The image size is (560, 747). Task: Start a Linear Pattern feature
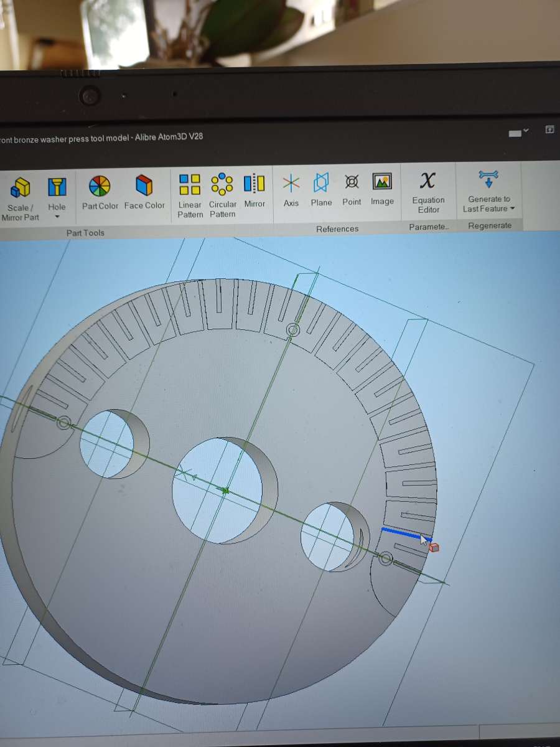(190, 196)
